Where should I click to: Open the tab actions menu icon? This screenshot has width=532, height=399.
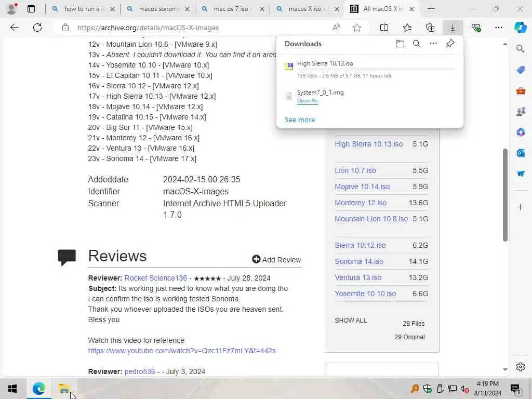pos(31,9)
